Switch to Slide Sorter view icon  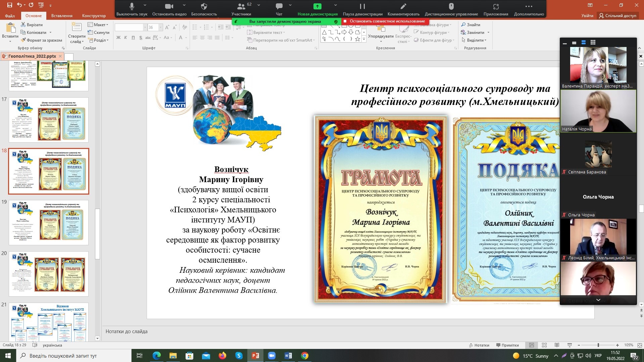(x=544, y=345)
